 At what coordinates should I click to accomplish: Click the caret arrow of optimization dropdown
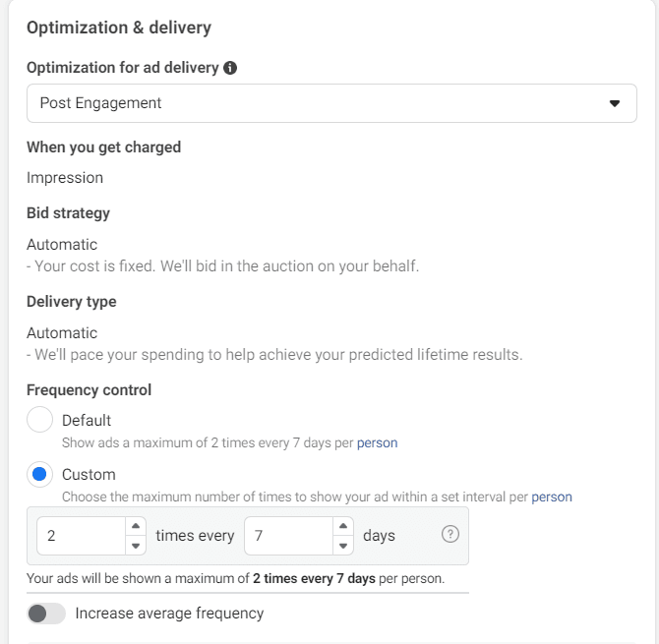click(x=615, y=103)
